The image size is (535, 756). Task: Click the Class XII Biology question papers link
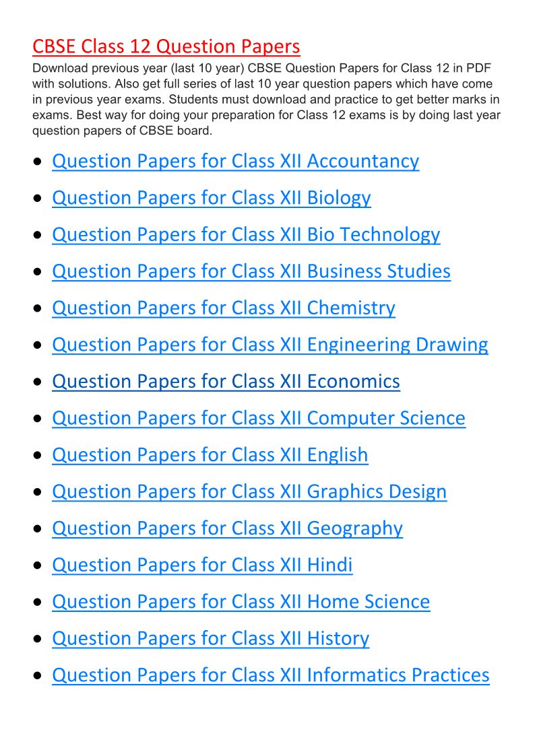211,198
